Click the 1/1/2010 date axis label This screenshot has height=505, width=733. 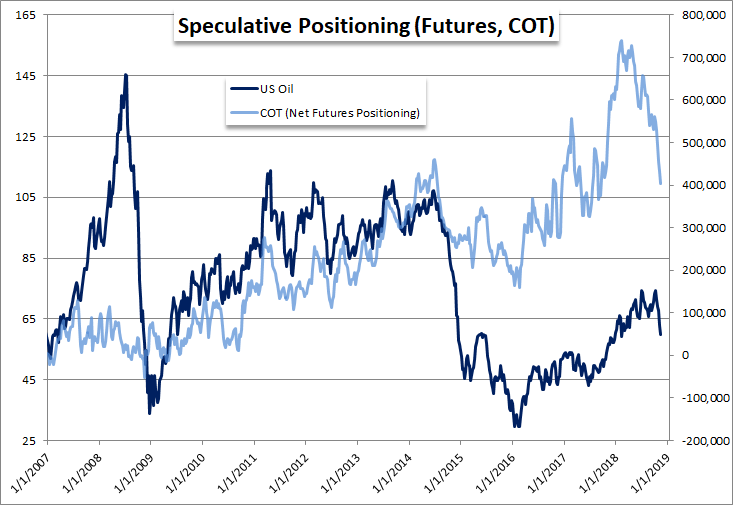click(184, 473)
